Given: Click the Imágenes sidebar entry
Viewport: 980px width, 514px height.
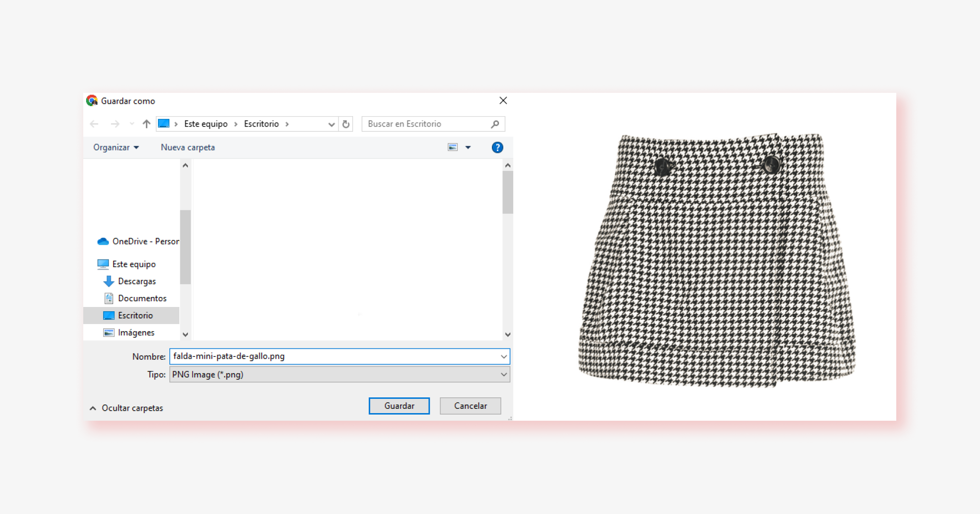Looking at the screenshot, I should click(x=136, y=333).
